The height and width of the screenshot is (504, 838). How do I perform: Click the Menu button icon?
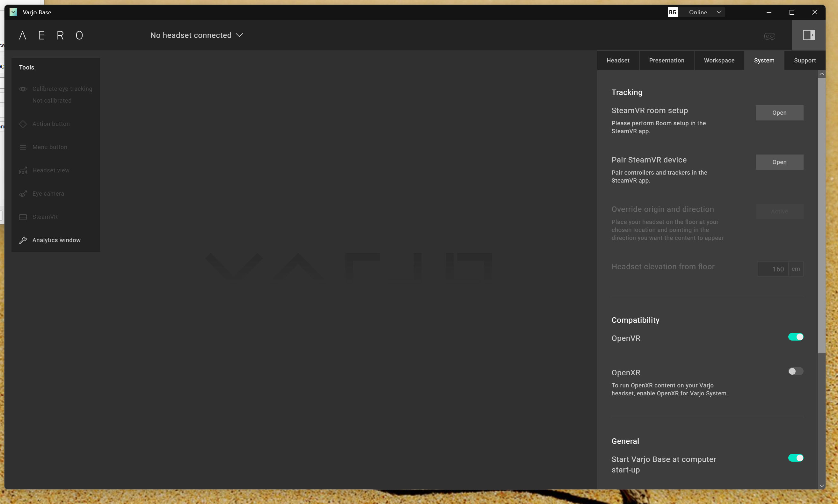[x=23, y=147]
